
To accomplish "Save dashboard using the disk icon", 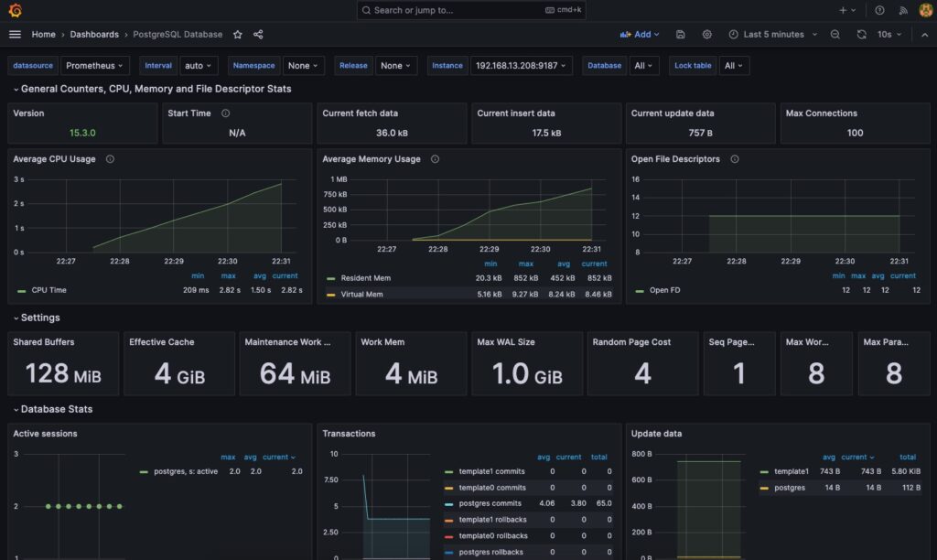I will (x=680, y=35).
